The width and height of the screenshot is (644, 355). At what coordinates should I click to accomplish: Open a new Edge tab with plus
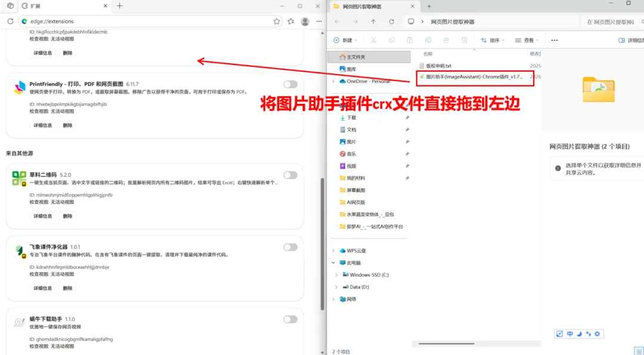(119, 6)
